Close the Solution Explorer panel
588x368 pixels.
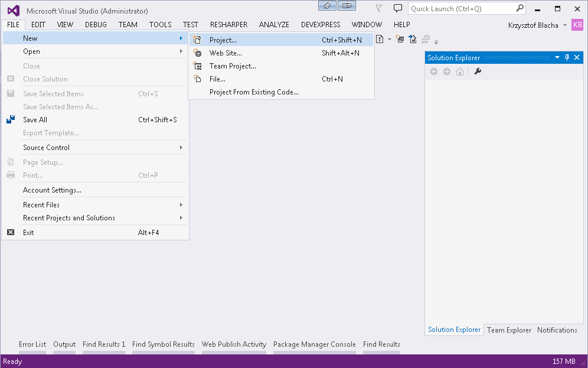(577, 57)
